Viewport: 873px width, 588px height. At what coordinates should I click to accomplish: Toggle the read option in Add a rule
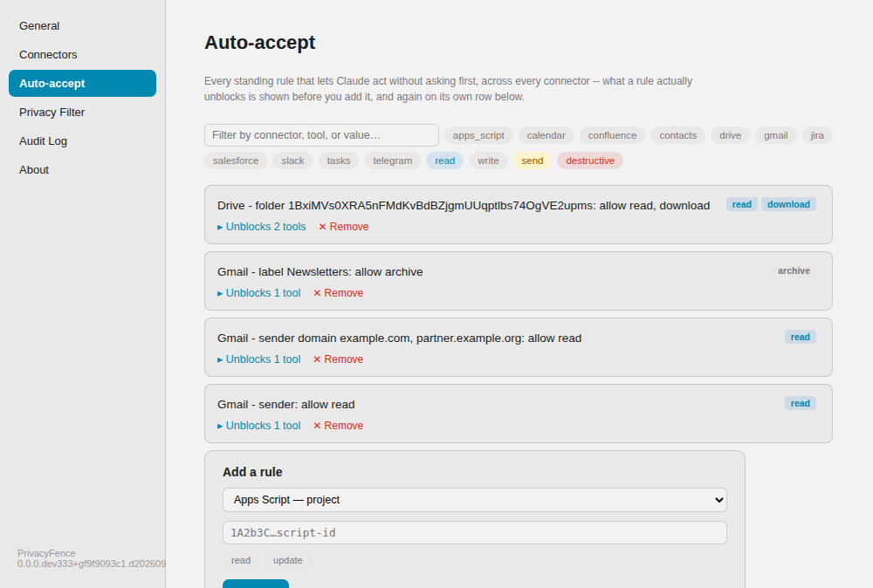point(241,560)
